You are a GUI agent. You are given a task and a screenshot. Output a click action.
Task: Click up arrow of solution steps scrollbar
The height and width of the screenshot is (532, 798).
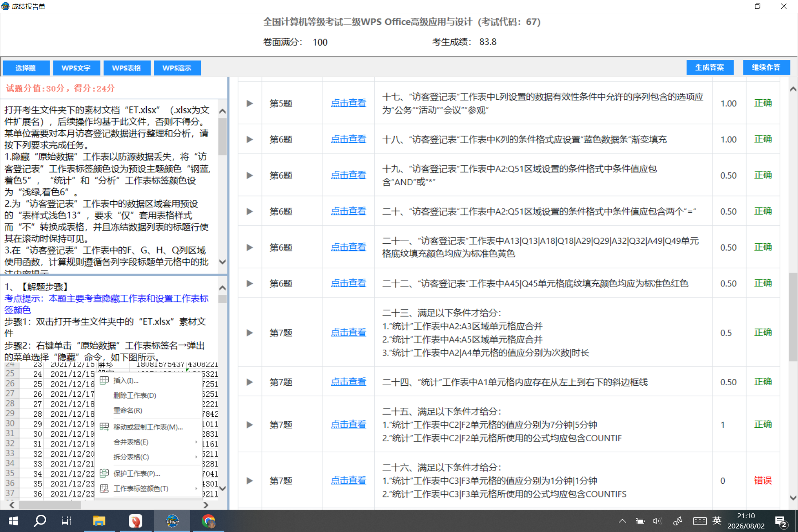click(x=223, y=288)
